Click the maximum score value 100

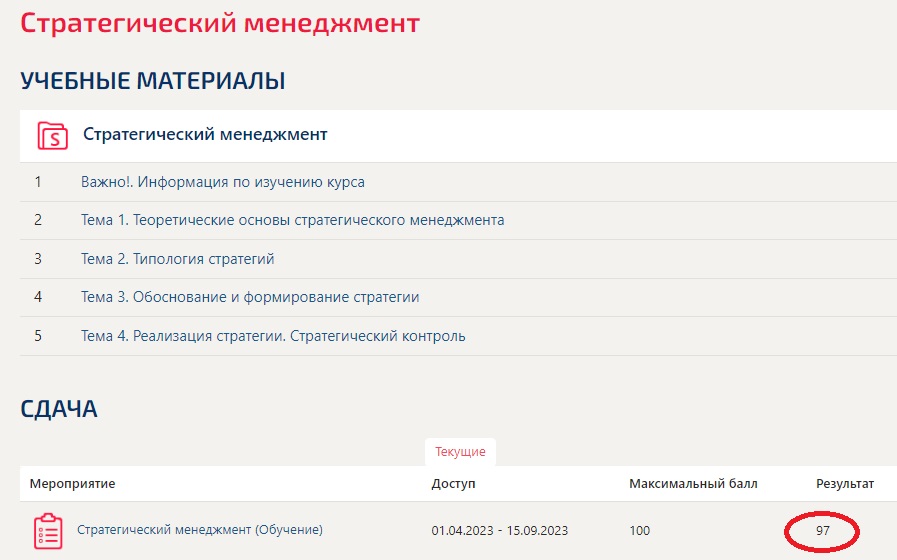(640, 531)
